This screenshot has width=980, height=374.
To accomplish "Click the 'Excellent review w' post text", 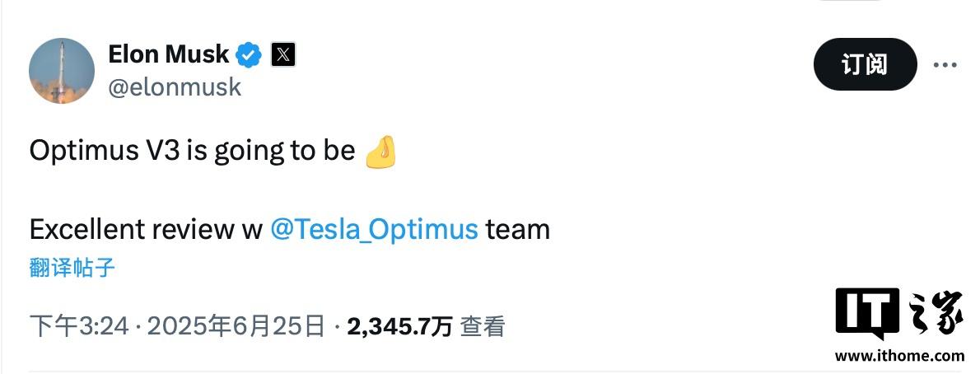I will click(x=146, y=230).
